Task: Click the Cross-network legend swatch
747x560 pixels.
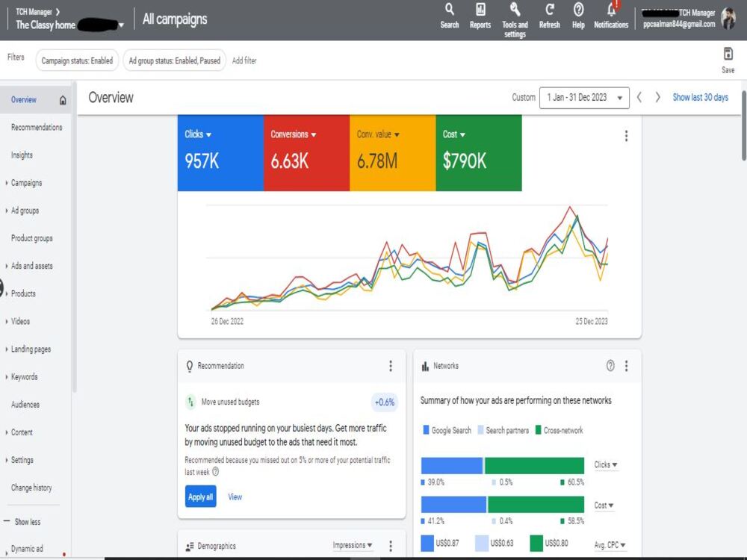Action: [539, 430]
